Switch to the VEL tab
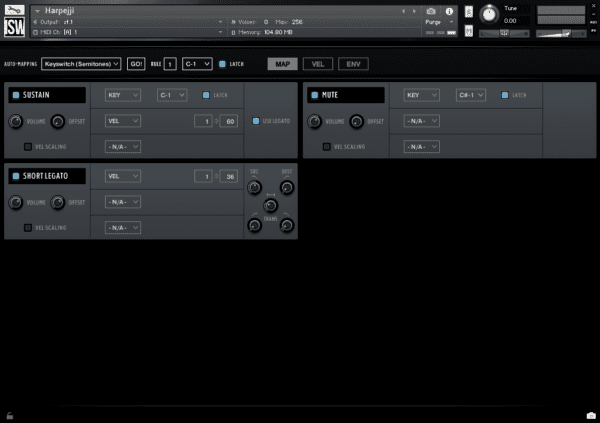600x423 pixels. pos(318,64)
